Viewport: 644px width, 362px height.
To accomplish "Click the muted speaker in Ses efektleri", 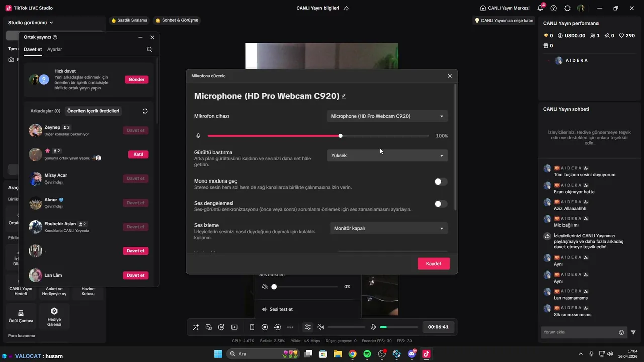I will (265, 287).
